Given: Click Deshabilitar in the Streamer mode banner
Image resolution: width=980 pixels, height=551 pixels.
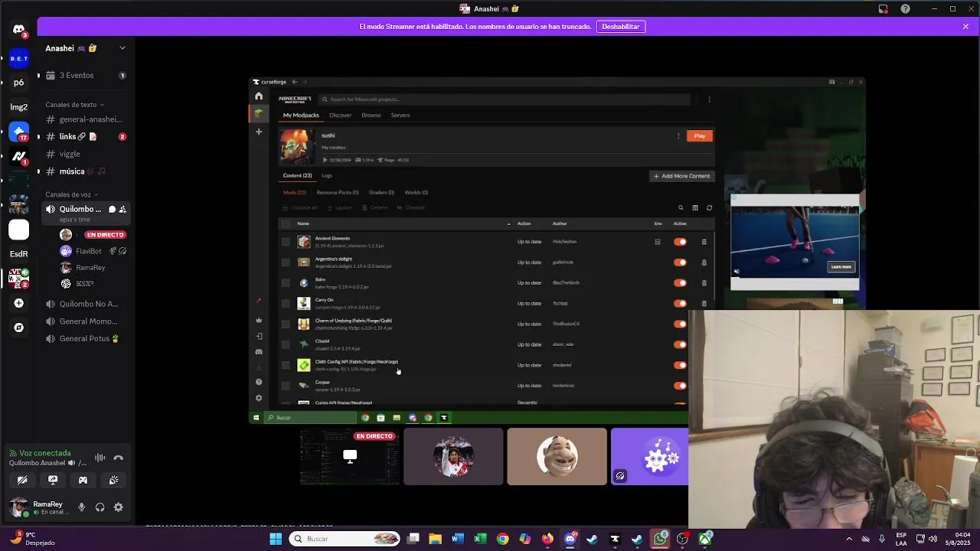Looking at the screenshot, I should coord(621,27).
